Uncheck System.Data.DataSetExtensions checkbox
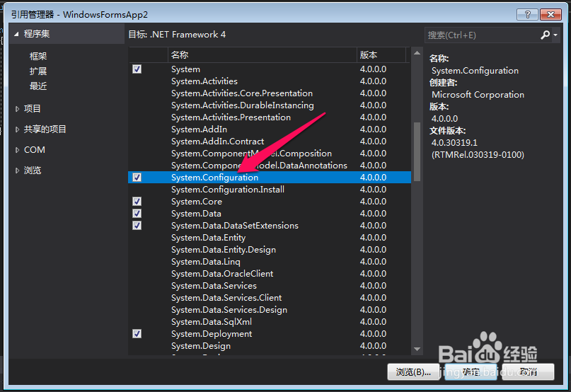Screen dimensions: 571x392 137,226
